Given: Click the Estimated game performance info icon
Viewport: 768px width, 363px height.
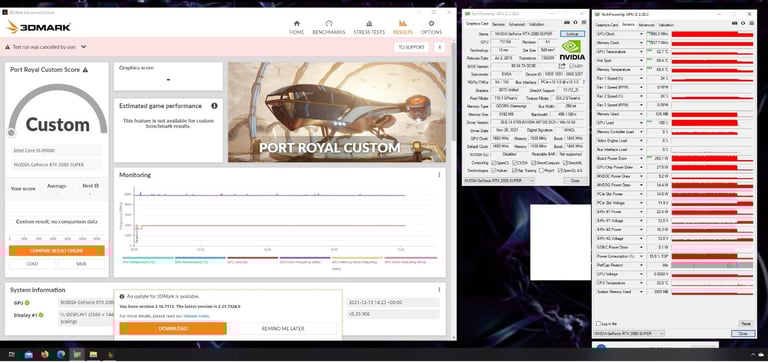Looking at the screenshot, I should 214,106.
